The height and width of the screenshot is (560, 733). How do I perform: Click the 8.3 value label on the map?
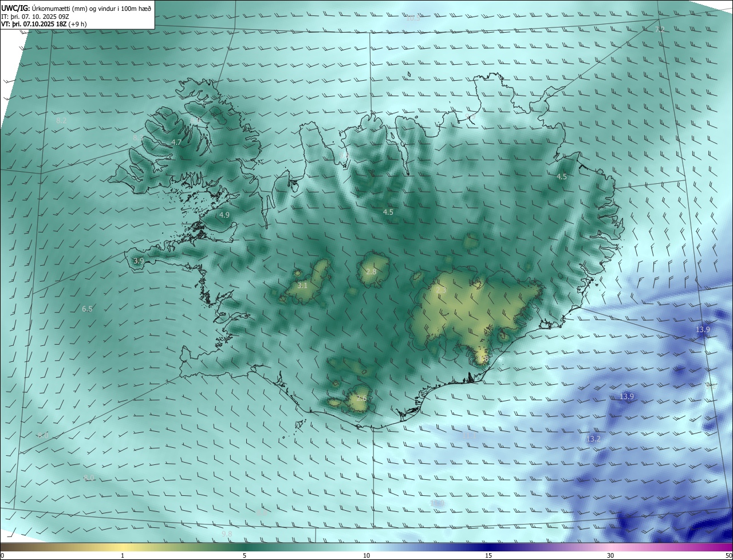pyautogui.click(x=138, y=138)
